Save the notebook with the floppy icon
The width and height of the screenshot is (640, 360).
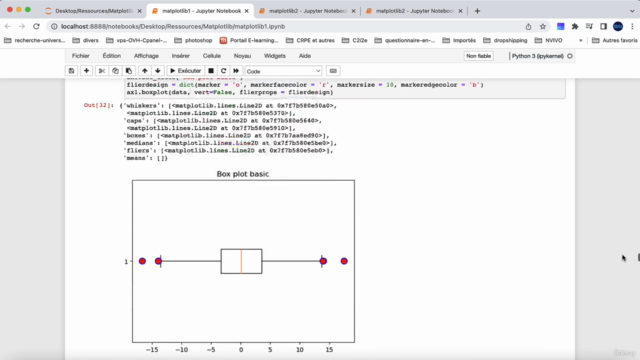71,71
